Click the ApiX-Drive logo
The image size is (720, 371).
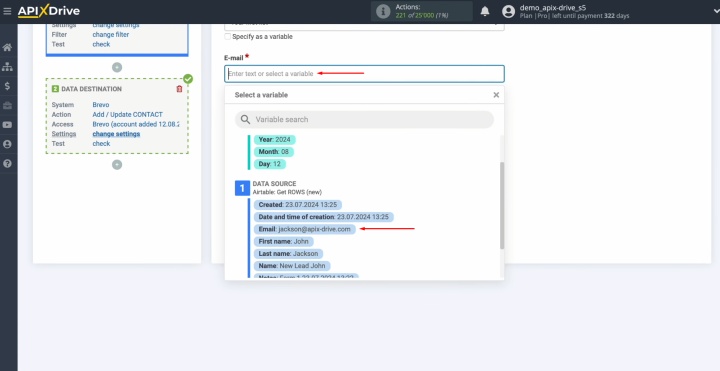(49, 11)
